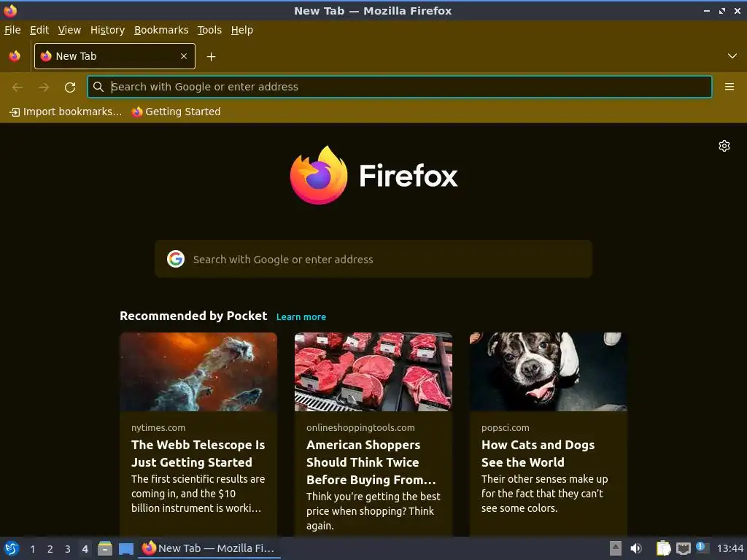Click the back navigation arrow
This screenshot has width=747, height=560.
tap(18, 87)
